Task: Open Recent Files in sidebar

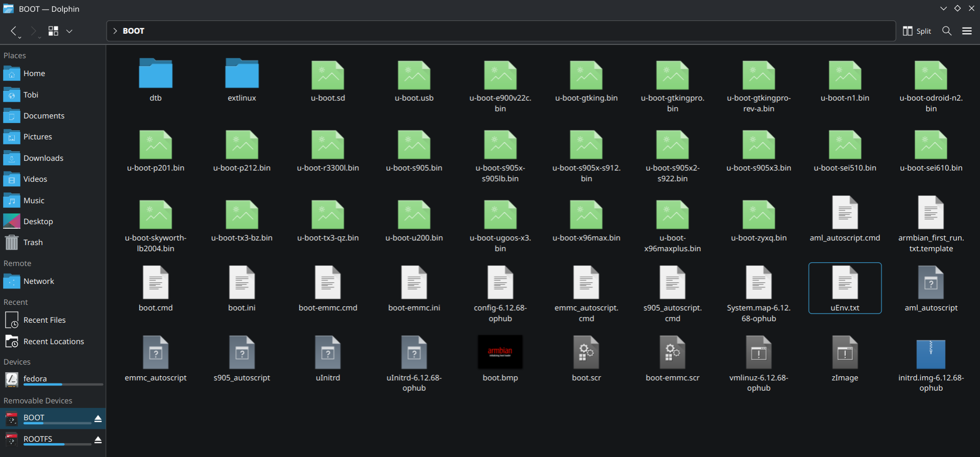Action: 44,320
